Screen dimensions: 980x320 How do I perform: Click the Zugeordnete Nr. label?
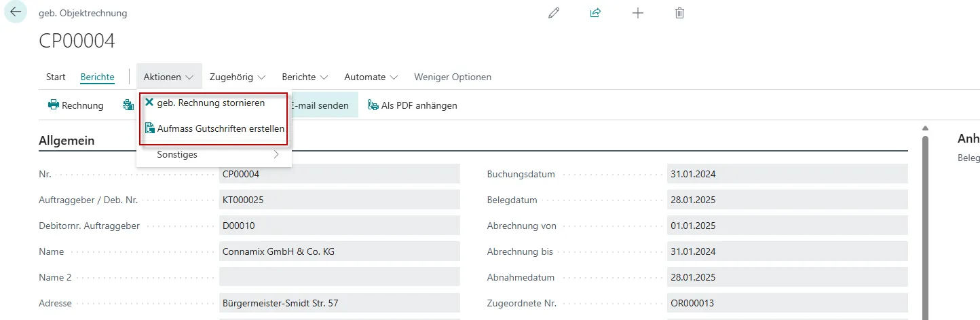[x=522, y=303]
